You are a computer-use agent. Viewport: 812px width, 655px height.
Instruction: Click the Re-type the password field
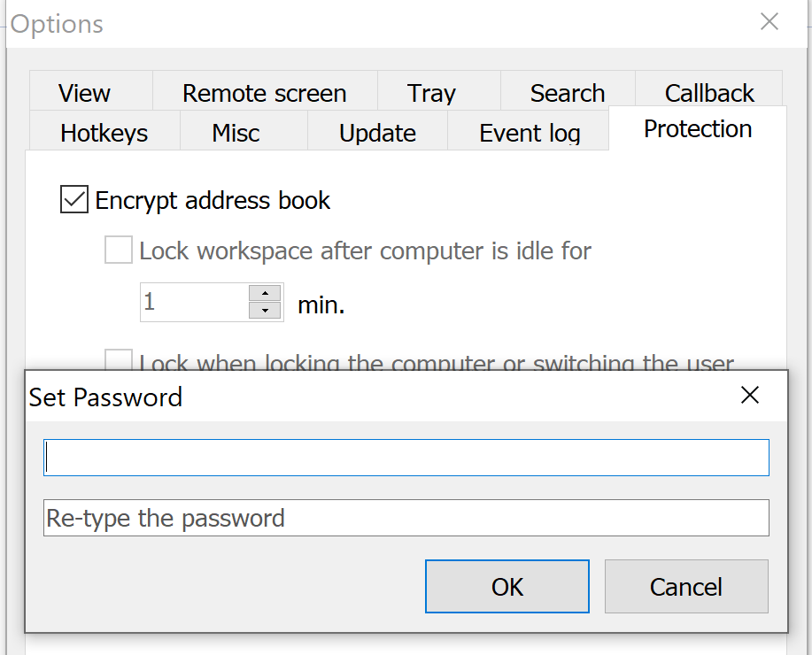click(406, 518)
